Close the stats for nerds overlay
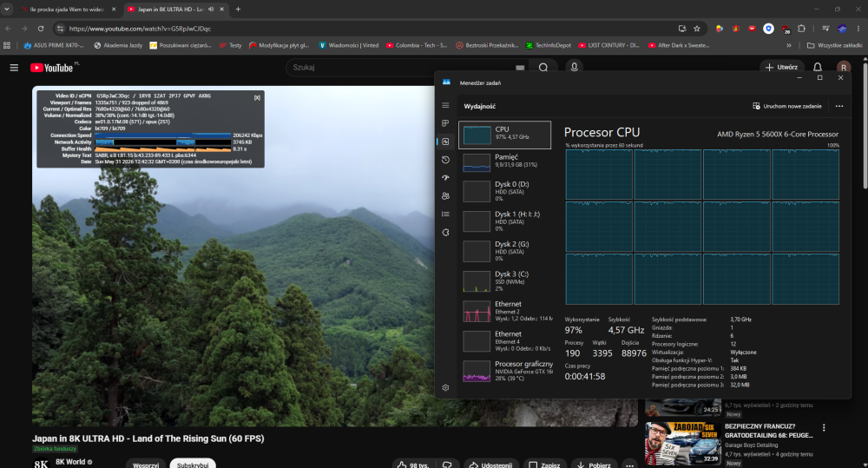 [258, 97]
